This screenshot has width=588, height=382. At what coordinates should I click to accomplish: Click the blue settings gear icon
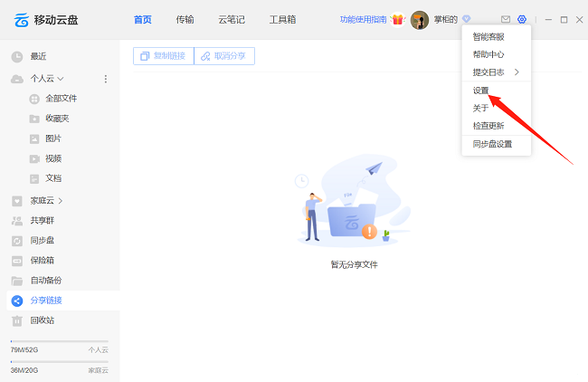click(x=522, y=19)
